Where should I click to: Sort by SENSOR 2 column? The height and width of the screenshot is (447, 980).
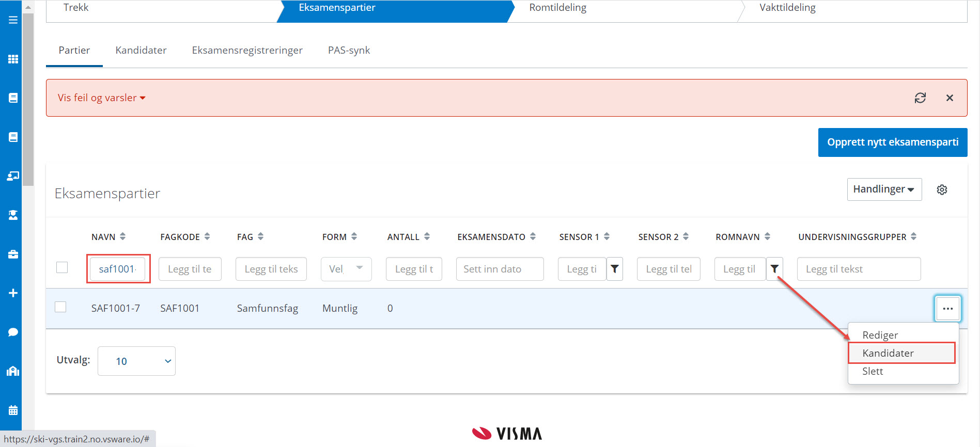pyautogui.click(x=686, y=236)
